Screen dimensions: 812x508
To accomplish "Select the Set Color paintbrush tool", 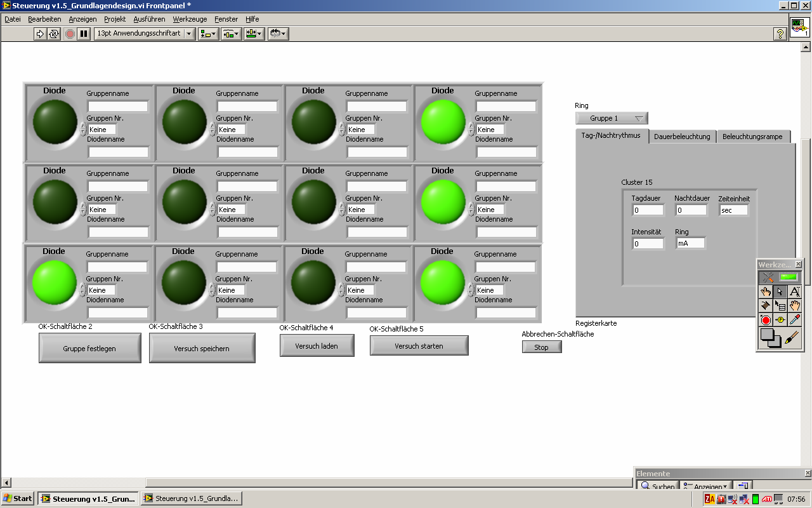I will coord(792,338).
